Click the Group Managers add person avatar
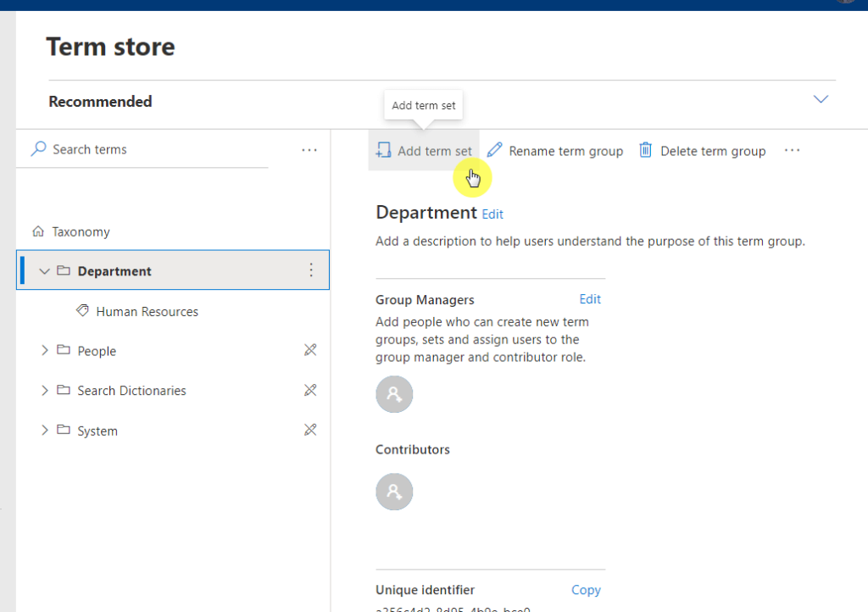The image size is (868, 612). [x=394, y=394]
